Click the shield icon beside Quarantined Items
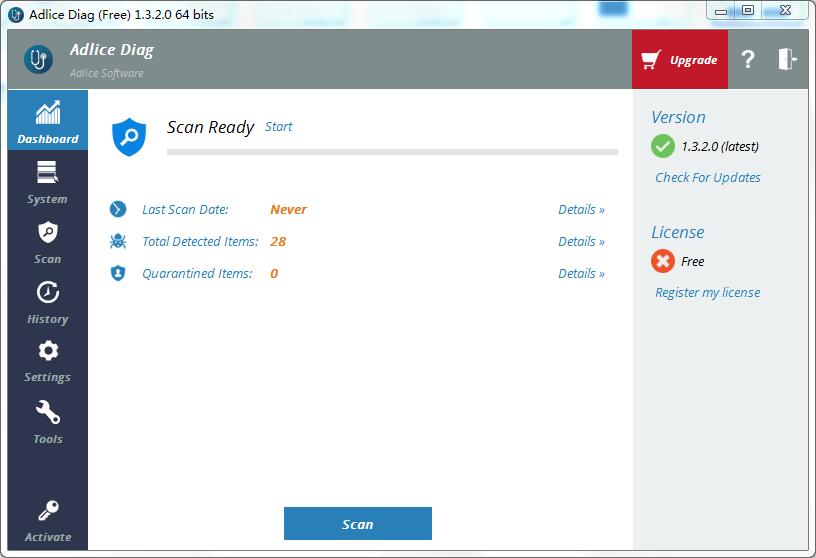816x558 pixels. 118,273
